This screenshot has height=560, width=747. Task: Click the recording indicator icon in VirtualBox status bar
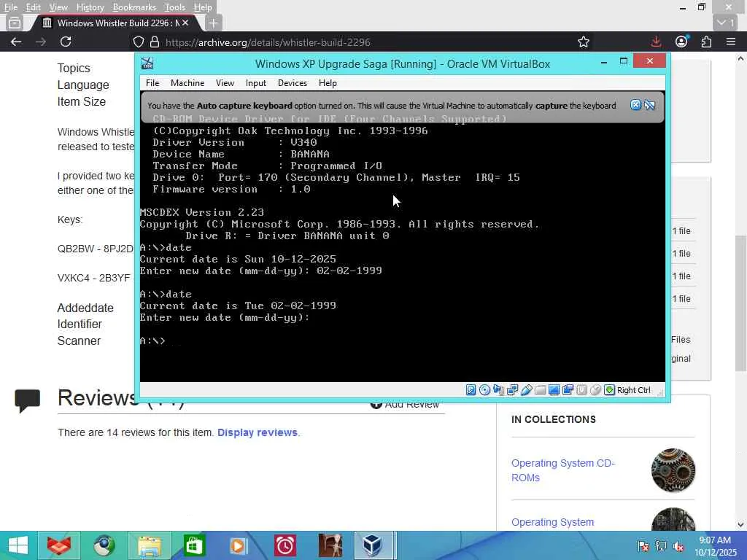(568, 390)
